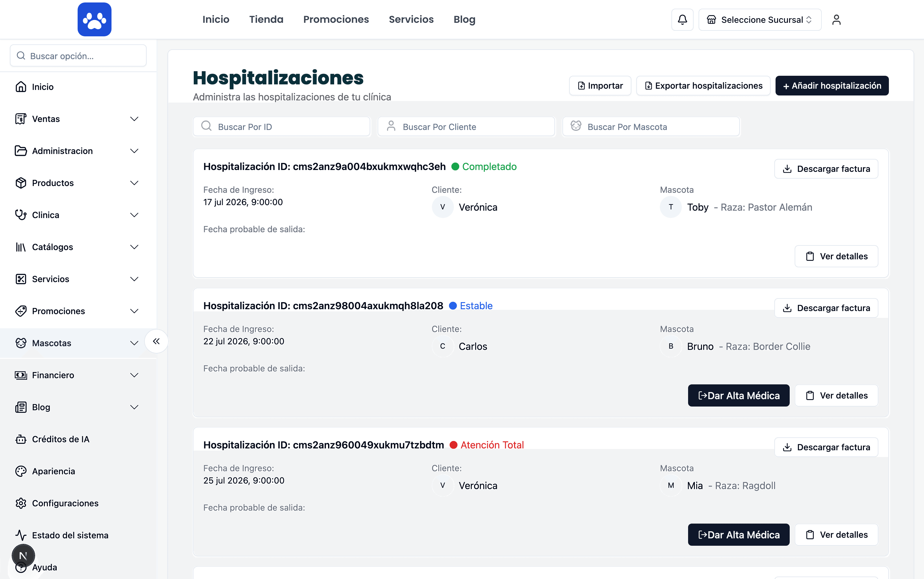Click the T avatar beside Toby

click(x=671, y=207)
